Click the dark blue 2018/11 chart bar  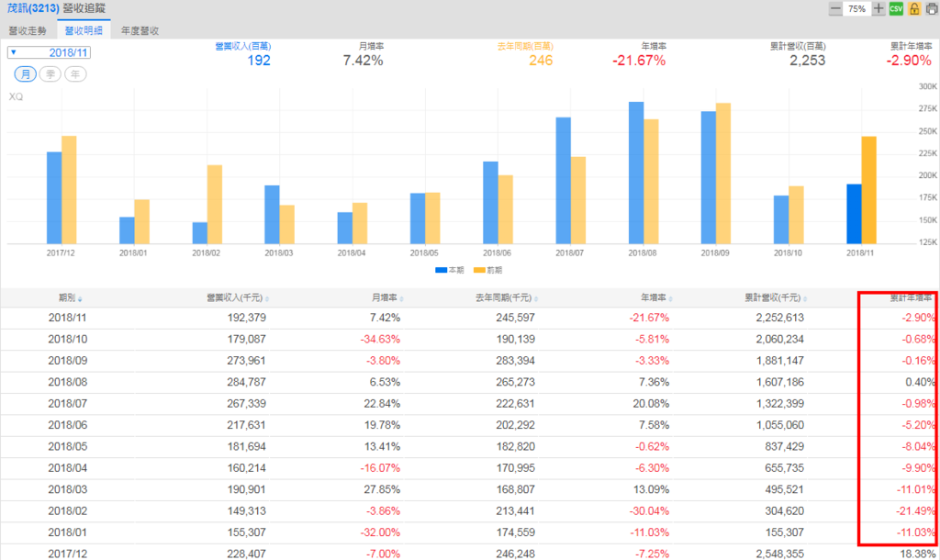click(854, 214)
